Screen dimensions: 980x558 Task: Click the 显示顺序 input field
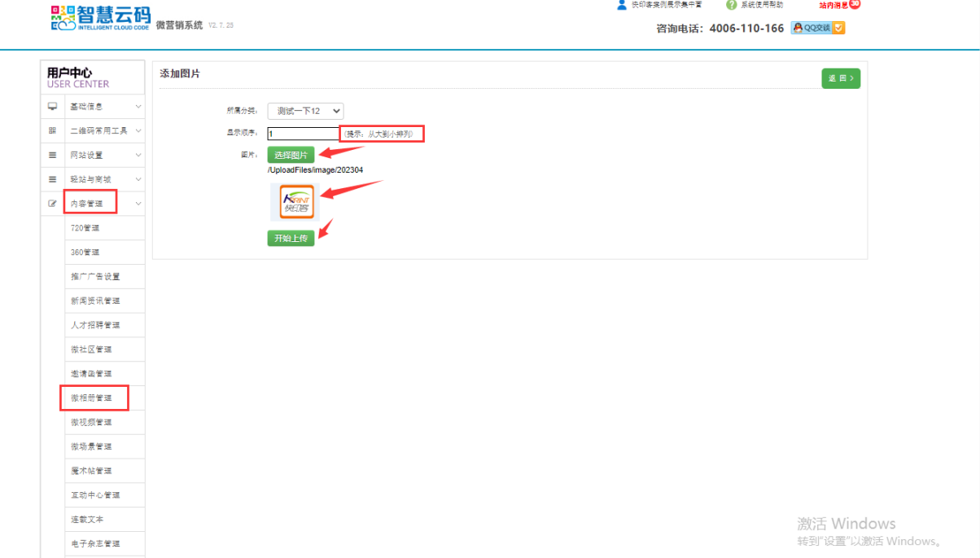click(x=303, y=134)
